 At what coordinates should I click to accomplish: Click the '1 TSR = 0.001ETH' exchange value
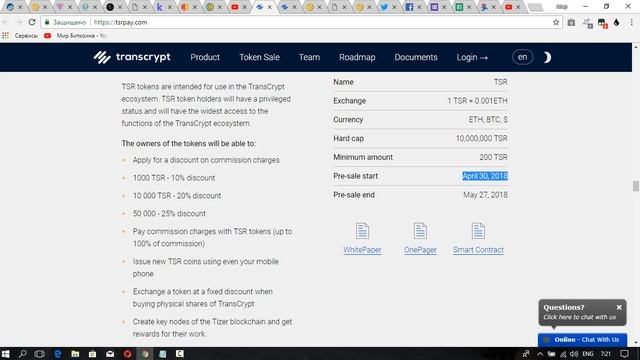point(478,101)
